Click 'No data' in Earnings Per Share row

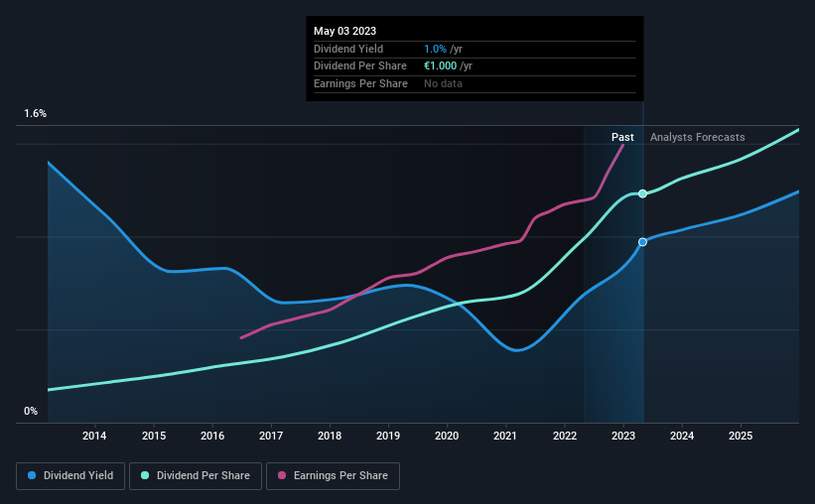click(x=443, y=83)
